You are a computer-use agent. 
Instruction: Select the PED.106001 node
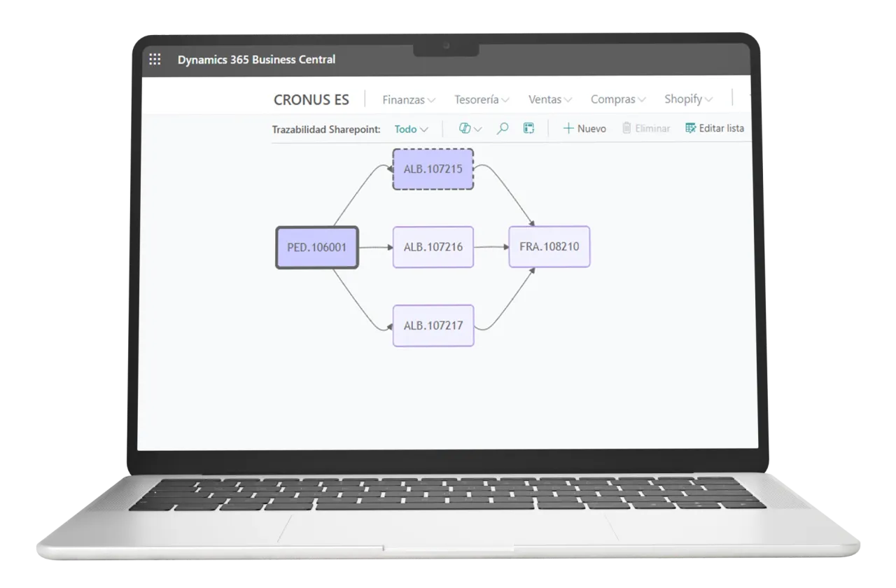317,247
